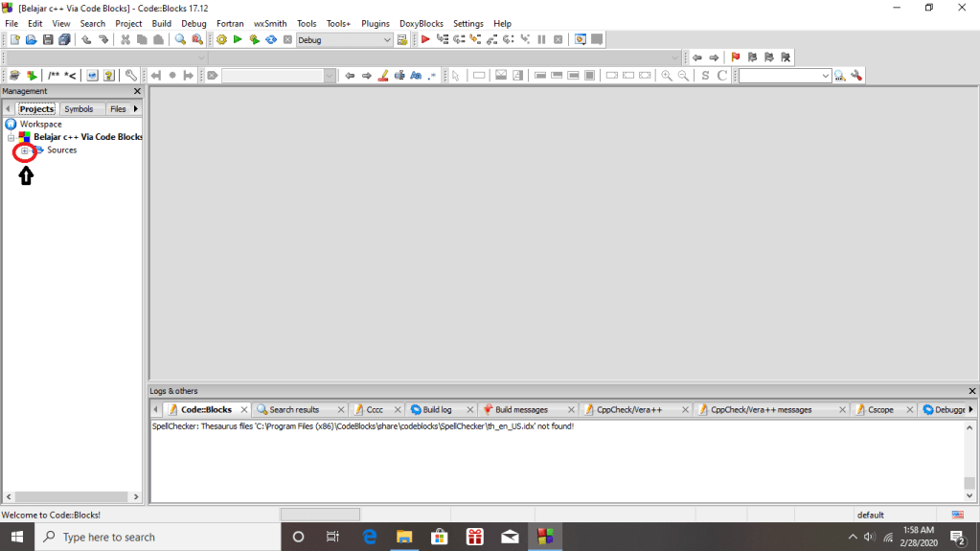The width and height of the screenshot is (980, 551).
Task: Switch to the Symbols tab
Action: (79, 109)
